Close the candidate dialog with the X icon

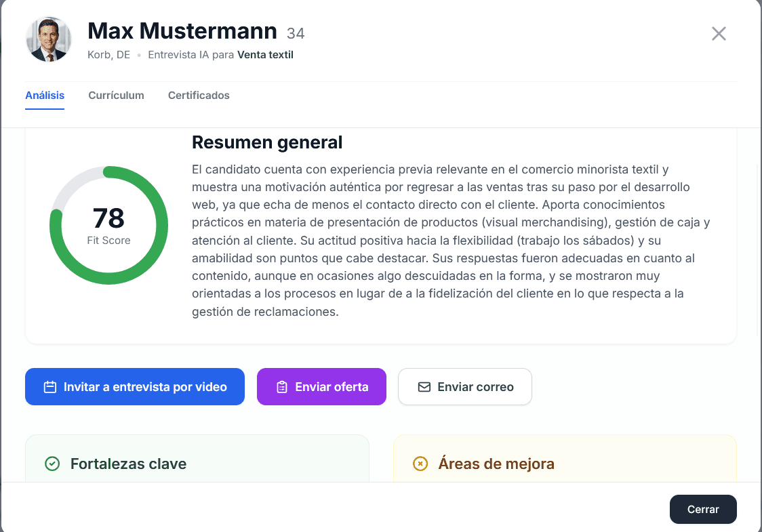click(x=719, y=33)
